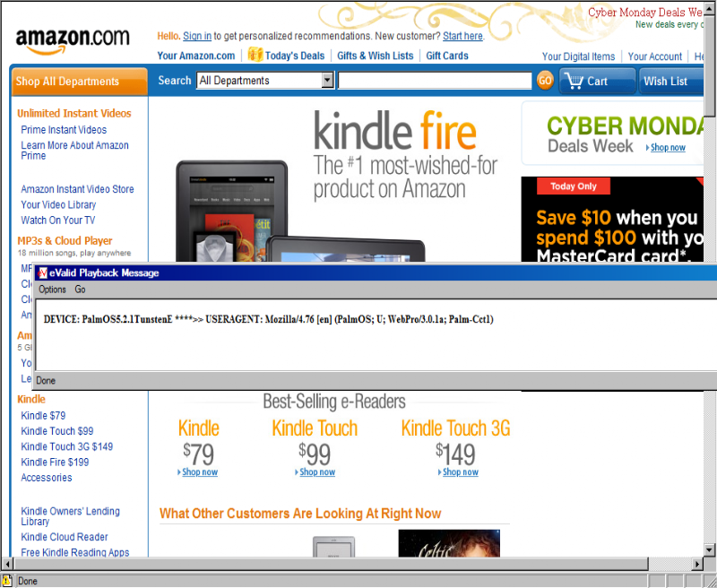
Task: Open the Shop All Departments menu
Action: 80,82
